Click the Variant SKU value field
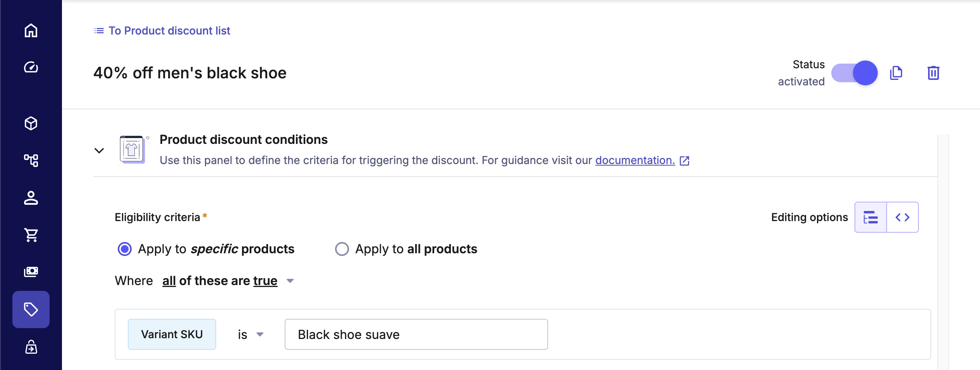 (416, 334)
